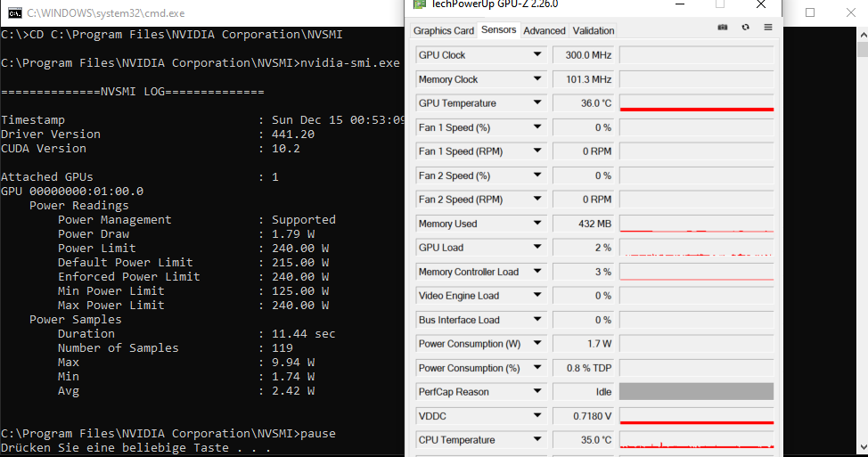Click the Memory Used history graph
The width and height of the screenshot is (868, 457).
696,224
